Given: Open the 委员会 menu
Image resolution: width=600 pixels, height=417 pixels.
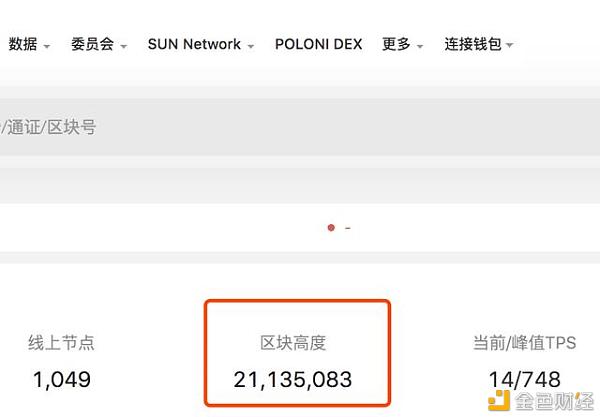Looking at the screenshot, I should coord(93,44).
